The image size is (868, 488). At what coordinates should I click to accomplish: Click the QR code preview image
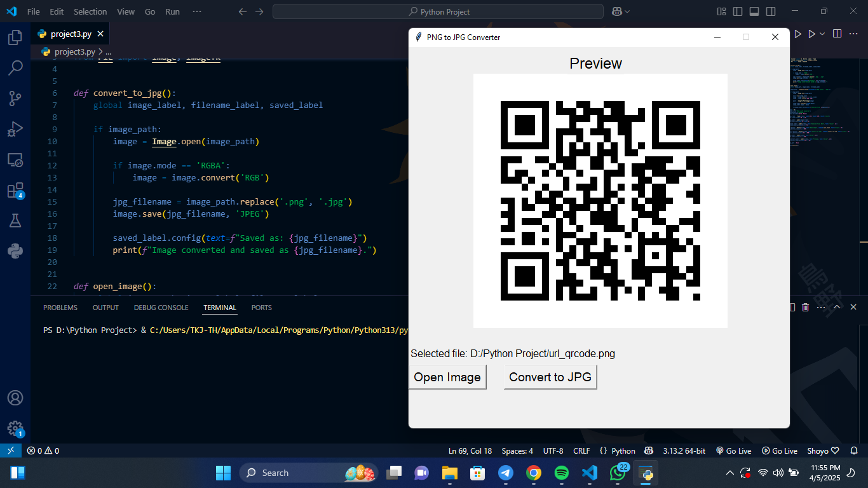[x=600, y=201]
